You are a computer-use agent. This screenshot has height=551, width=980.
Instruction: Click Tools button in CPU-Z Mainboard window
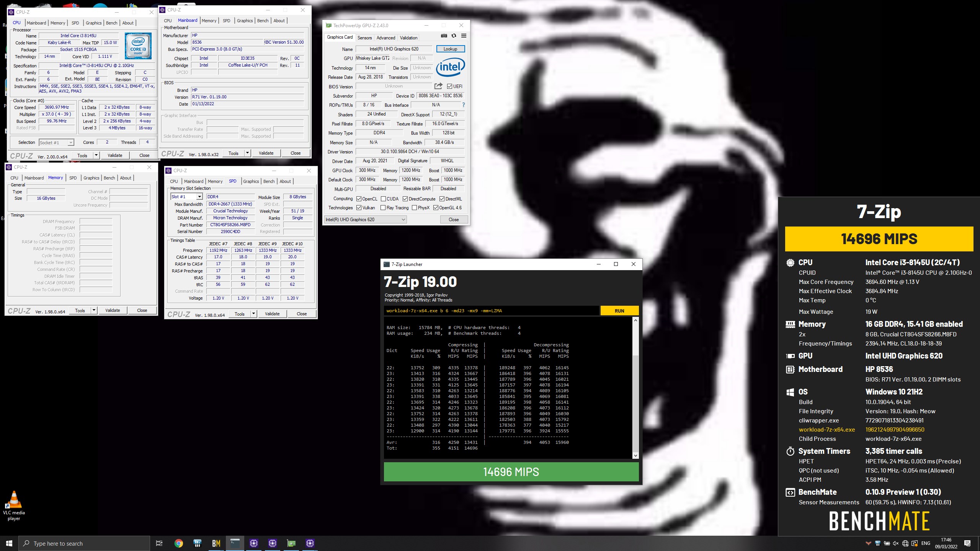234,153
